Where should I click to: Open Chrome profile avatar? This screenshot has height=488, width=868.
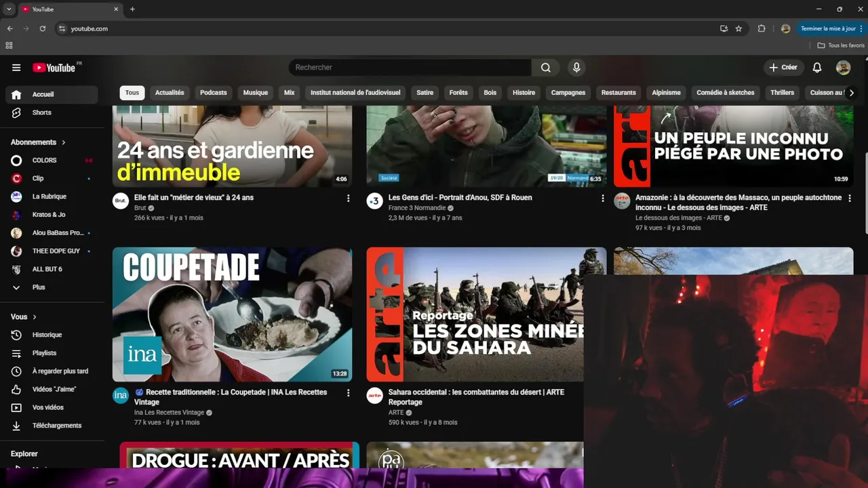(785, 28)
